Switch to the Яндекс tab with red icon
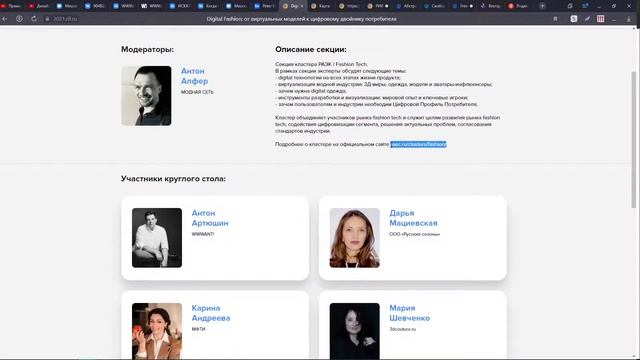The image size is (640, 360). [519, 6]
